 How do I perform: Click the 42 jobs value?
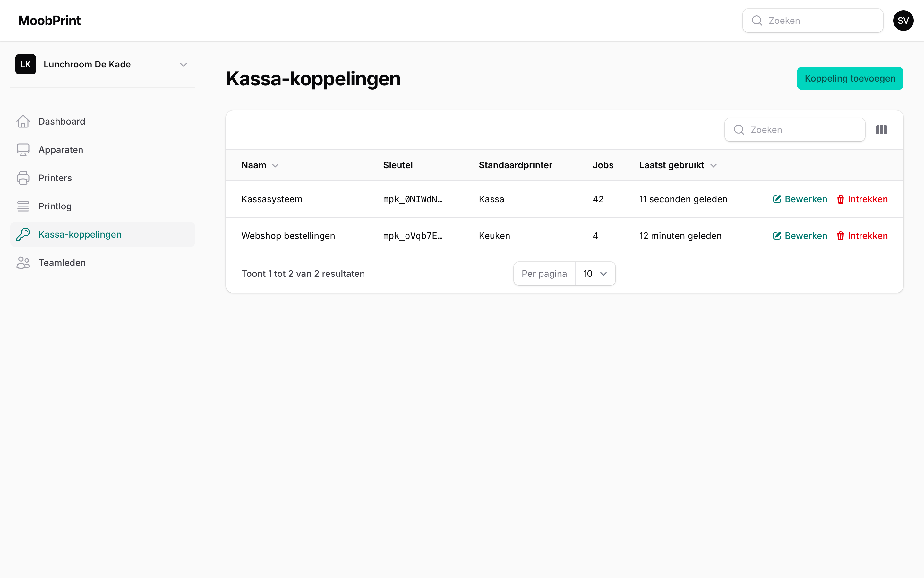click(x=598, y=199)
